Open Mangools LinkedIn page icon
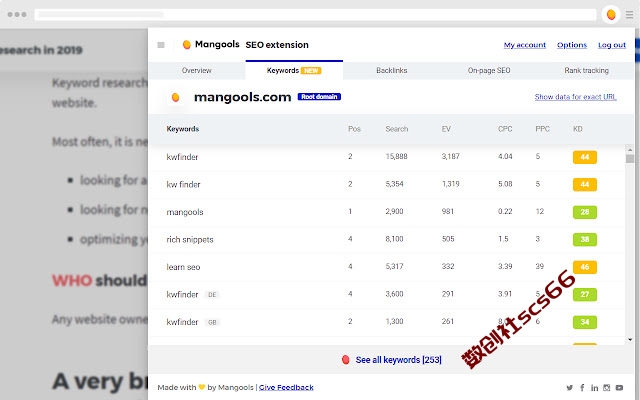This screenshot has height=400, width=640. [x=594, y=387]
